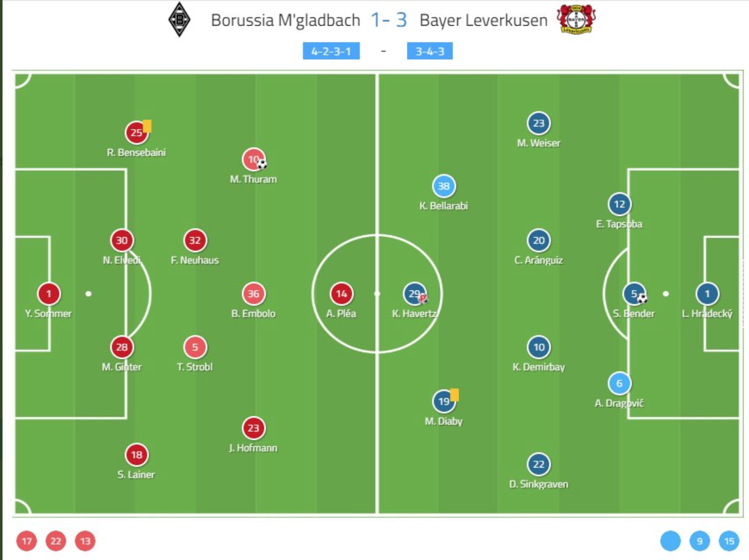Select M. Diaby's number 19 marker
The height and width of the screenshot is (560, 749).
click(x=444, y=401)
